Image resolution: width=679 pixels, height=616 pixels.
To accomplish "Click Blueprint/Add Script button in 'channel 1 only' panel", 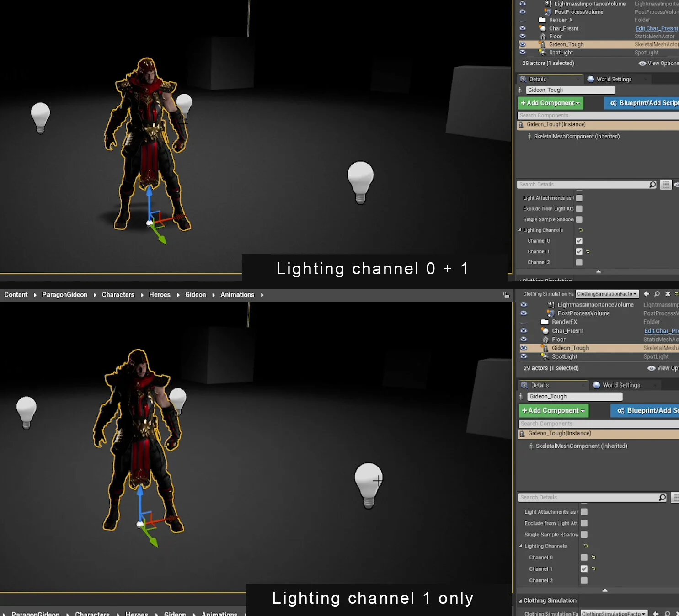I will pos(645,411).
